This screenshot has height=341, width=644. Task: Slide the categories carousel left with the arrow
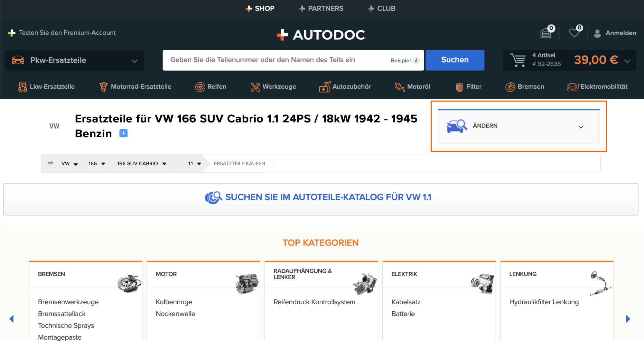pos(12,319)
